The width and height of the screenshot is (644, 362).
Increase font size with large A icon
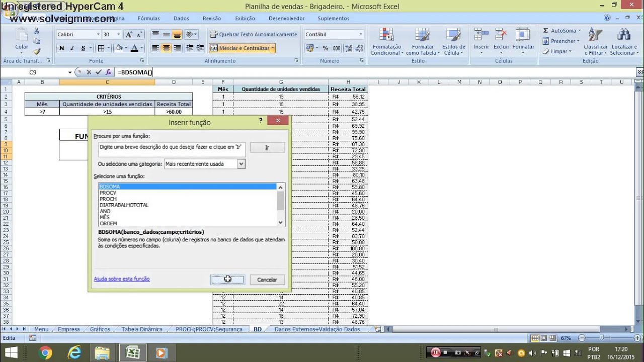pyautogui.click(x=129, y=35)
